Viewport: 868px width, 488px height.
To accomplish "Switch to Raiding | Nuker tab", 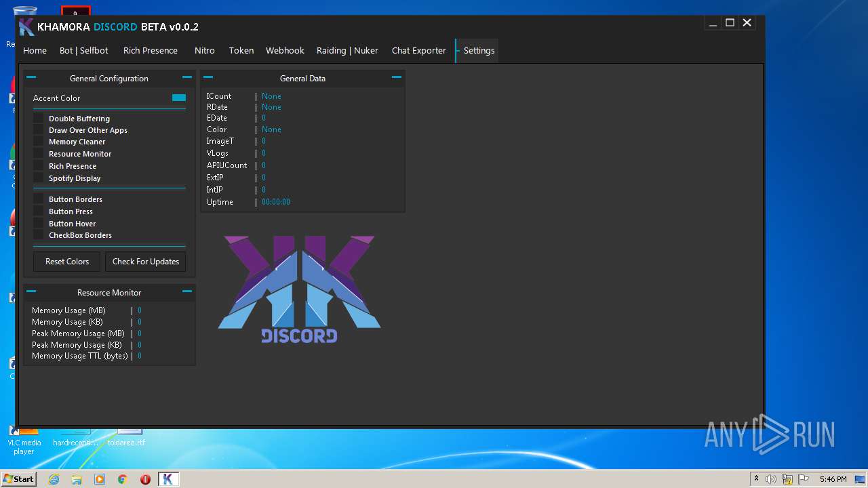I will [x=347, y=51].
